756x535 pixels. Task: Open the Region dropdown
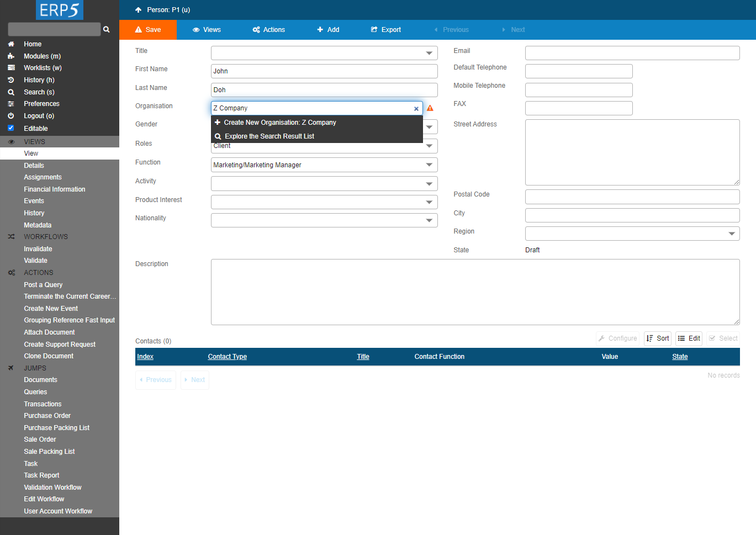(x=632, y=234)
